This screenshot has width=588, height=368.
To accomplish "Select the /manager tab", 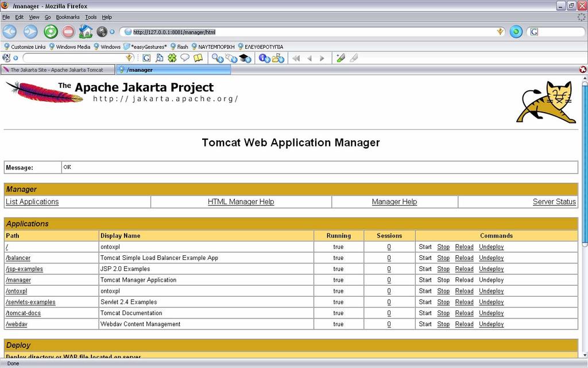I will [x=173, y=70].
